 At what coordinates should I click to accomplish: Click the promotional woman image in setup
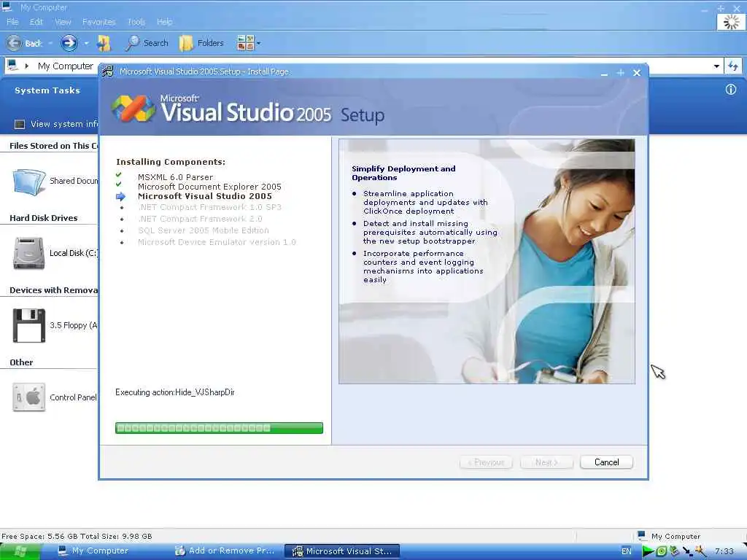point(487,262)
